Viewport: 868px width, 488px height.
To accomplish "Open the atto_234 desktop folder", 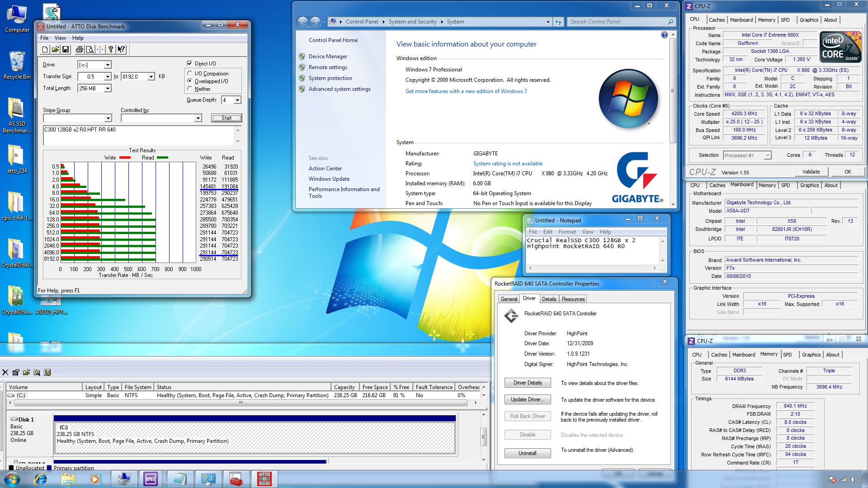I will (17, 159).
